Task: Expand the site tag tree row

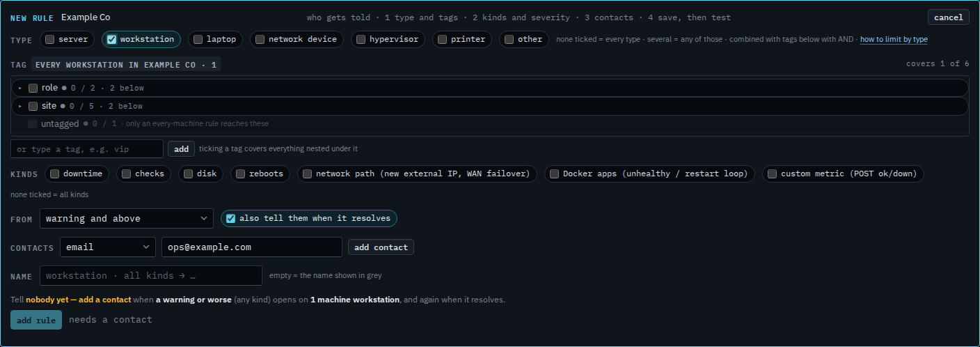Action: click(20, 106)
